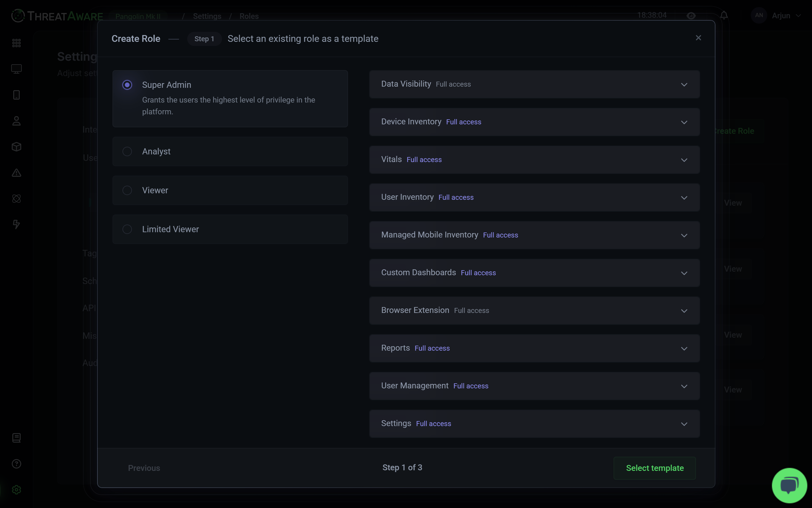Open the live chat support bubble
This screenshot has width=812, height=508.
(789, 485)
